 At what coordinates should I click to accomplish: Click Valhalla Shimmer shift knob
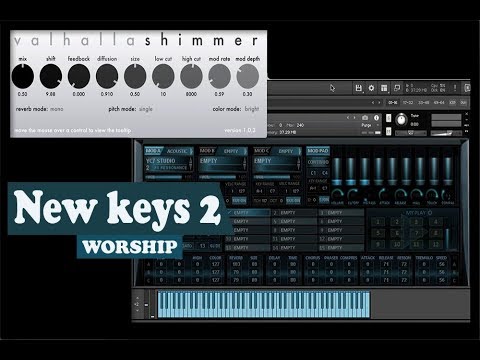[x=51, y=76]
